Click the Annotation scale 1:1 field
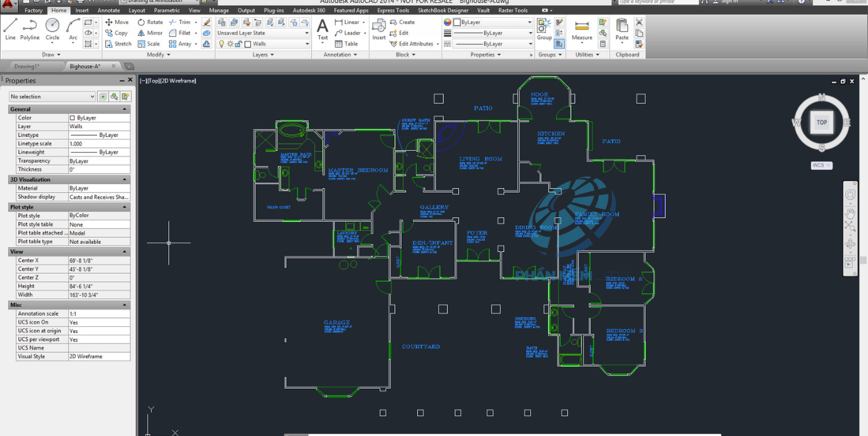The width and height of the screenshot is (868, 436). click(99, 314)
